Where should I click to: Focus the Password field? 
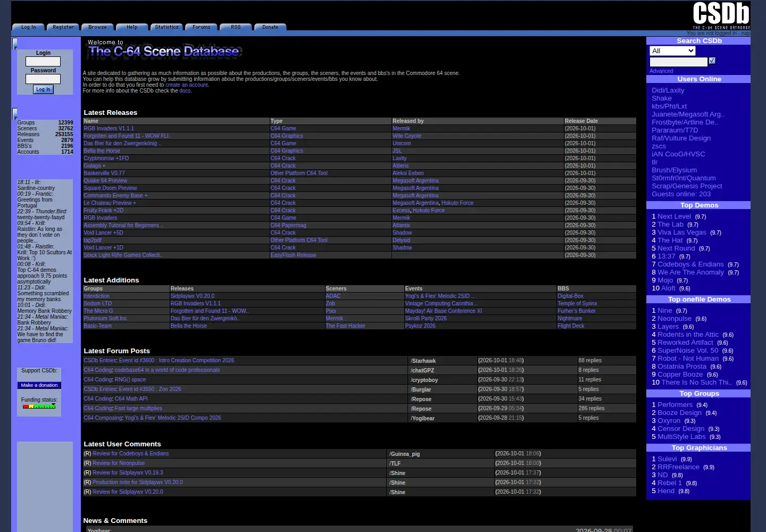tap(43, 79)
